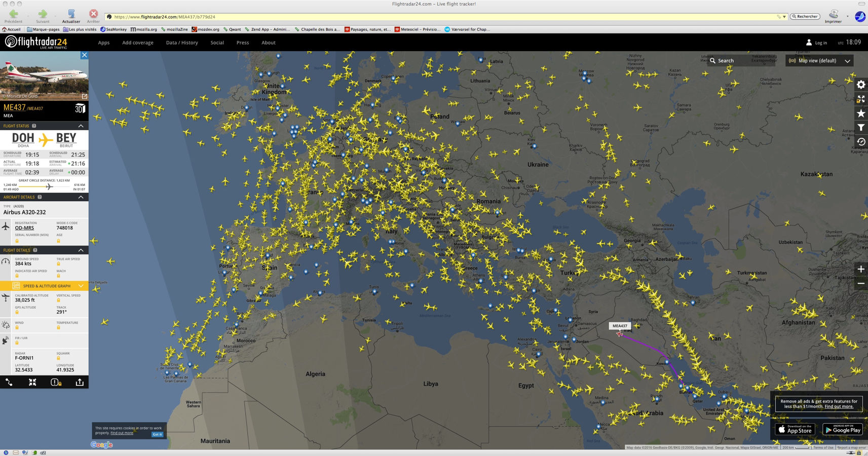Show the flight route icon in bottom bar
Screen dimensions: 868x456
tap(9, 382)
